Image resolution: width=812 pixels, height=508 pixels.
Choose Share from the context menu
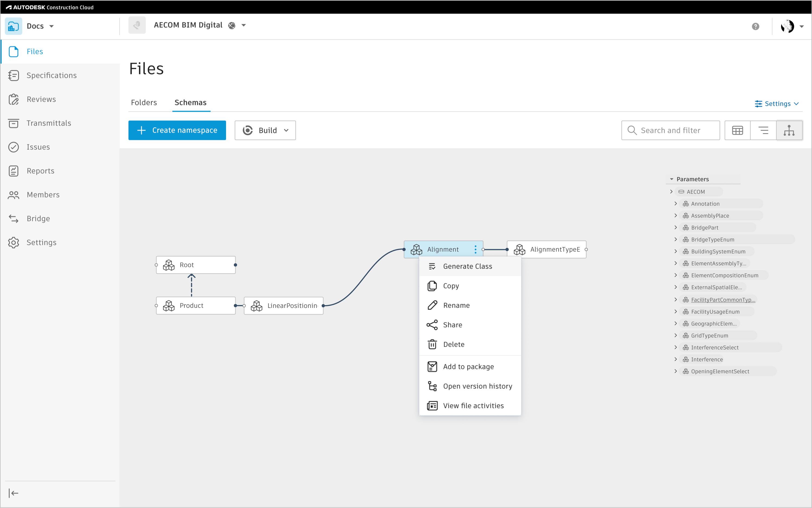[470, 325]
